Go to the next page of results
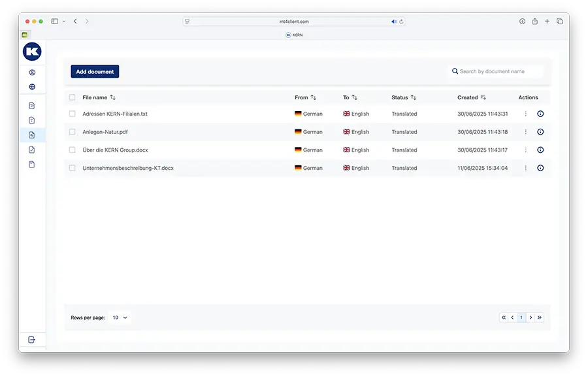The height and width of the screenshot is (377, 588). 531,318
